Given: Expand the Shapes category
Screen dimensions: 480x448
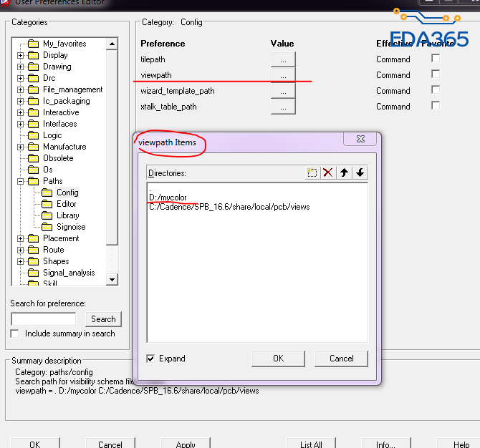Looking at the screenshot, I should click(20, 261).
